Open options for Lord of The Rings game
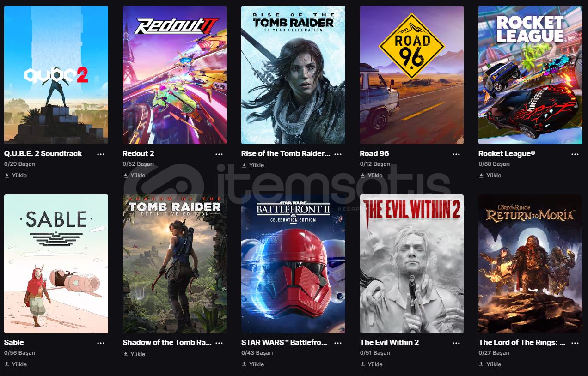Image resolution: width=588 pixels, height=376 pixels. (575, 343)
